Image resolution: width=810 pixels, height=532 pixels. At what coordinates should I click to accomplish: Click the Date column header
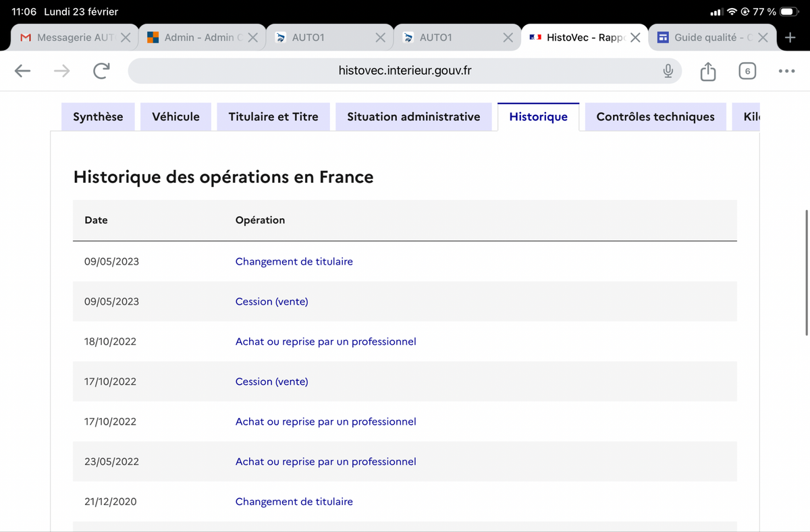pos(96,220)
